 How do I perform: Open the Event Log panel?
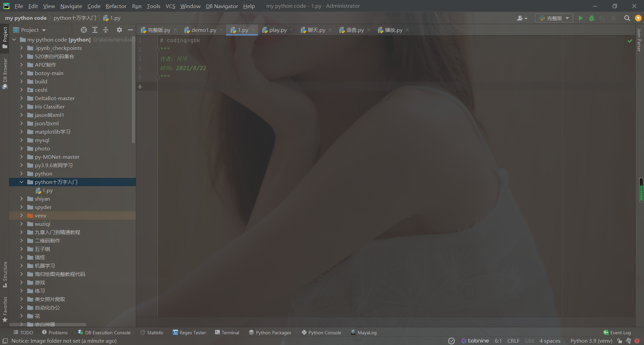617,333
